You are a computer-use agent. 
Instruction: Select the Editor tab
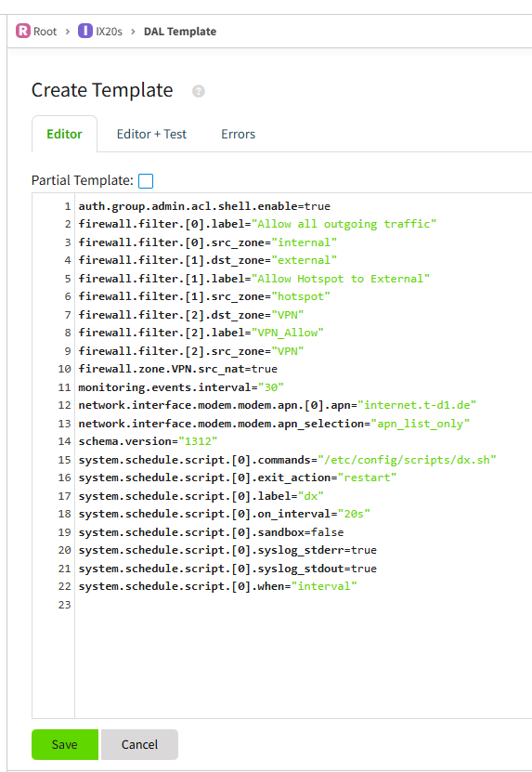pyautogui.click(x=64, y=134)
